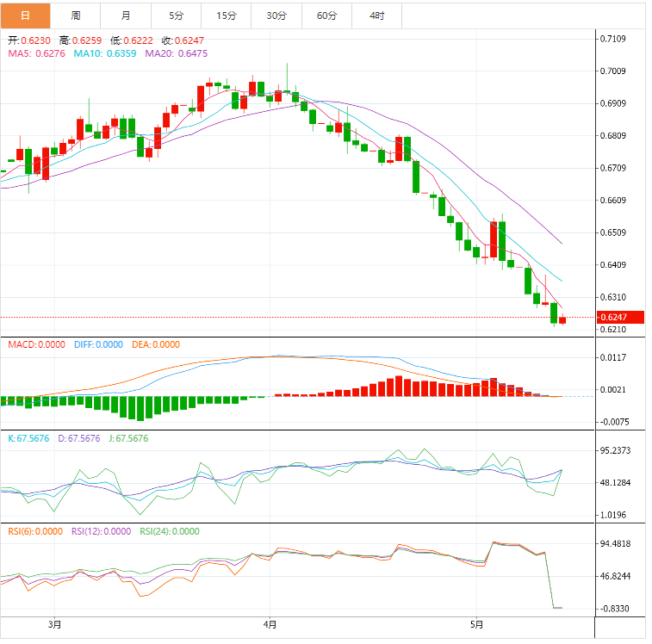Click the MACD:0.0000 indicator label
The width and height of the screenshot is (652, 644).
(x=36, y=344)
